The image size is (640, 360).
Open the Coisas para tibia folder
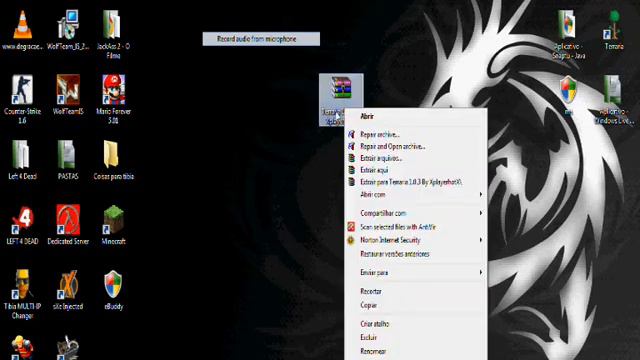click(111, 155)
